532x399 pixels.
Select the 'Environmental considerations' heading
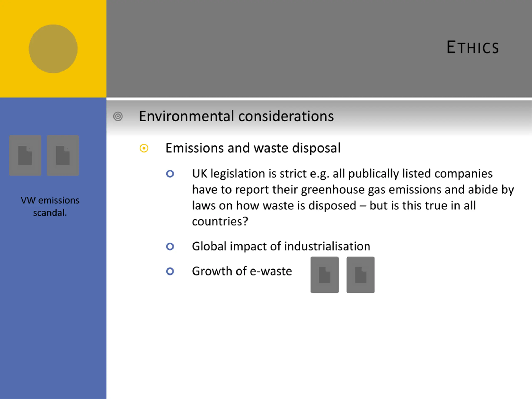[236, 116]
